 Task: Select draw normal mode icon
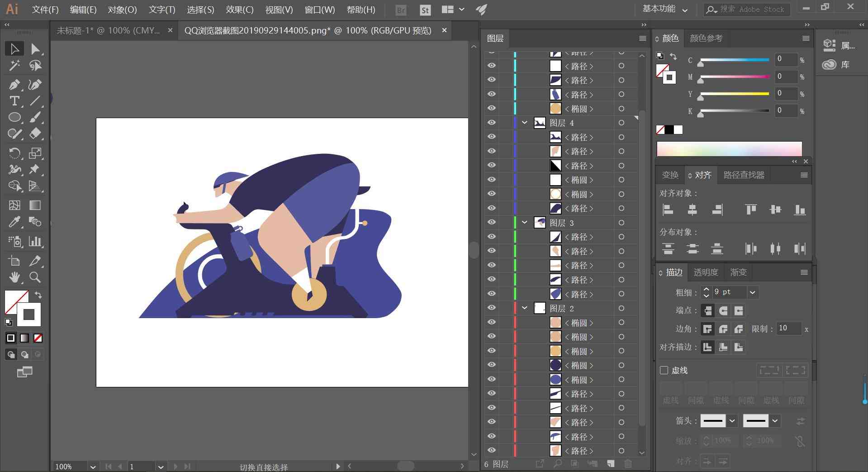[11, 354]
